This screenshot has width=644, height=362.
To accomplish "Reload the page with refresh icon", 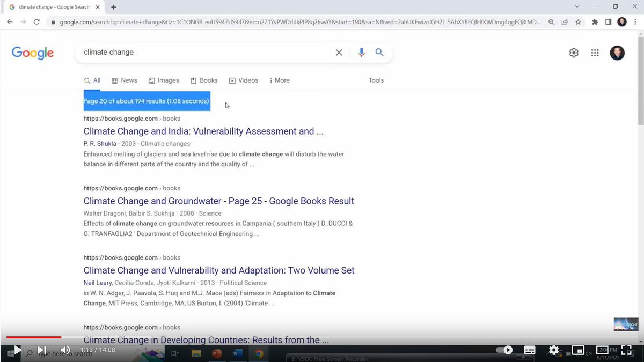I will tap(36, 22).
